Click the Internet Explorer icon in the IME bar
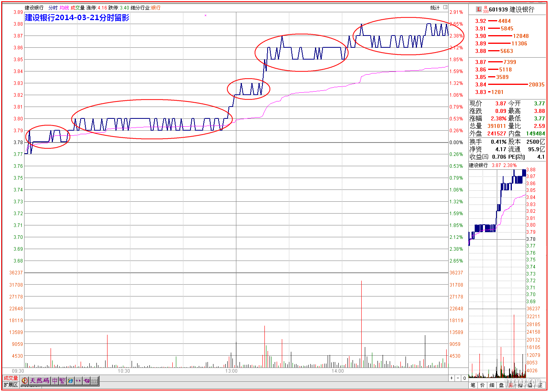Screen dimensions: 549x392 tap(70, 381)
